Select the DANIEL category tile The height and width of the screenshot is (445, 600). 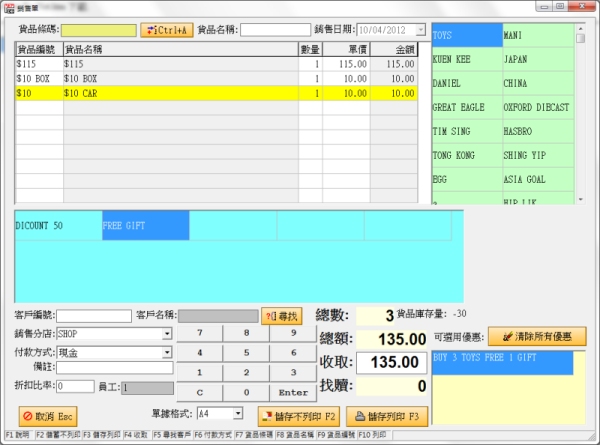click(x=467, y=83)
